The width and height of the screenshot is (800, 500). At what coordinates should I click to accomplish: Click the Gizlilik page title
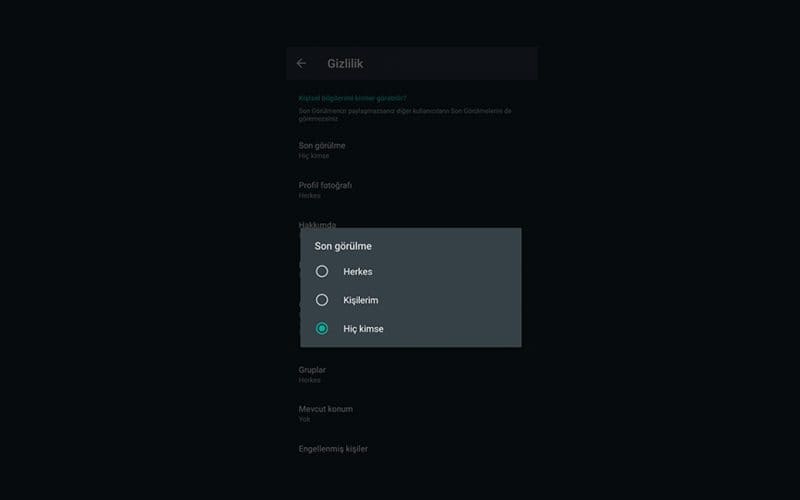coord(345,63)
